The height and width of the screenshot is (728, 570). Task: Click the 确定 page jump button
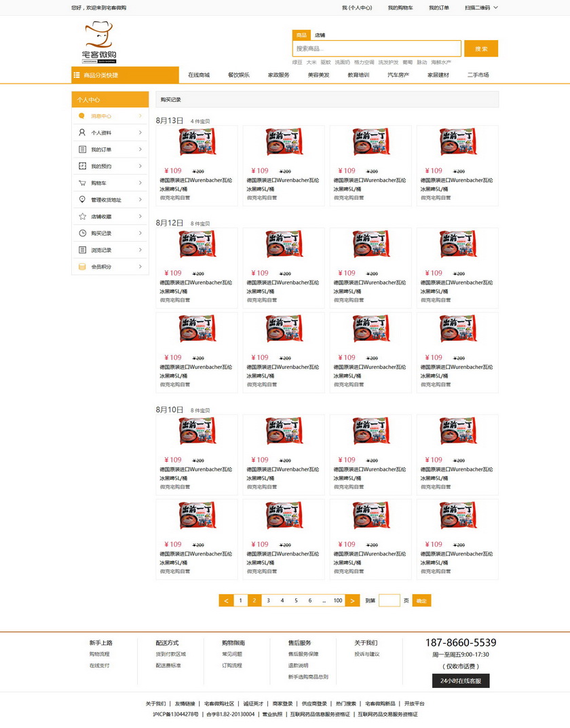coord(421,600)
